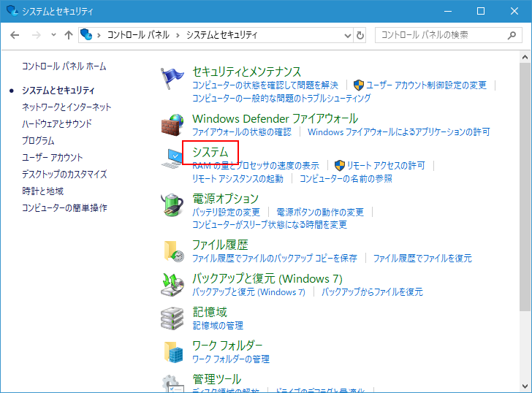Image resolution: width=532 pixels, height=393 pixels.
Task: Select システムとセキュリティ breadcrumb segment
Action: click(221, 35)
